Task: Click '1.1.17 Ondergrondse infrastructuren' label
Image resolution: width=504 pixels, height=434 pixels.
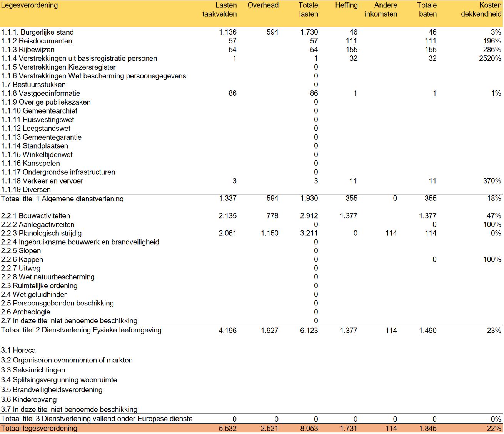Action: coord(58,172)
